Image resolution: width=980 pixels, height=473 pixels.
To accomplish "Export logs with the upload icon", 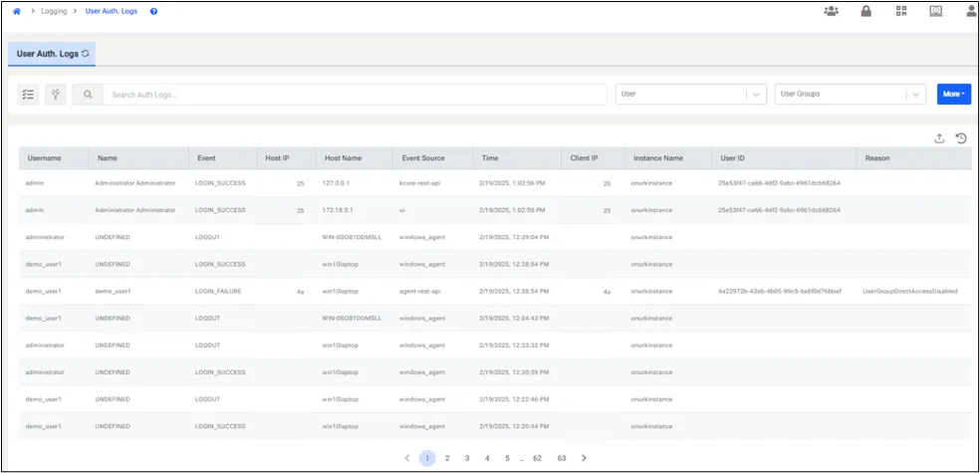I will click(939, 138).
